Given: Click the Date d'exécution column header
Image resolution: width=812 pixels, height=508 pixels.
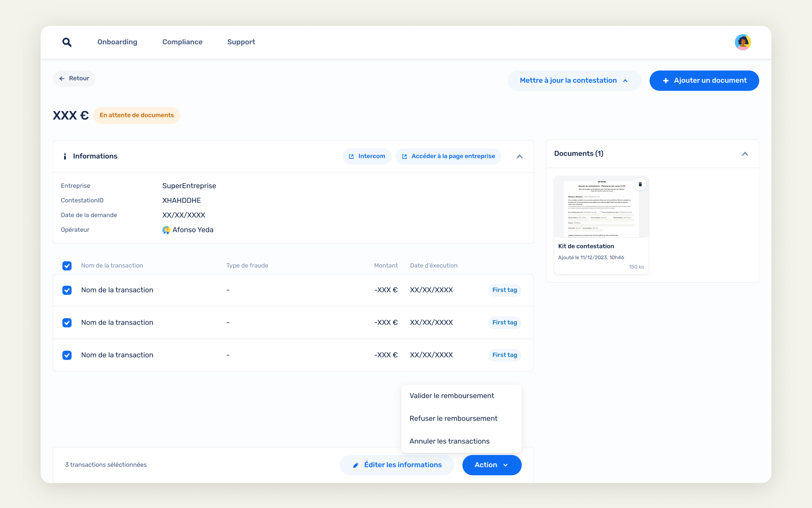Looking at the screenshot, I should tap(434, 266).
